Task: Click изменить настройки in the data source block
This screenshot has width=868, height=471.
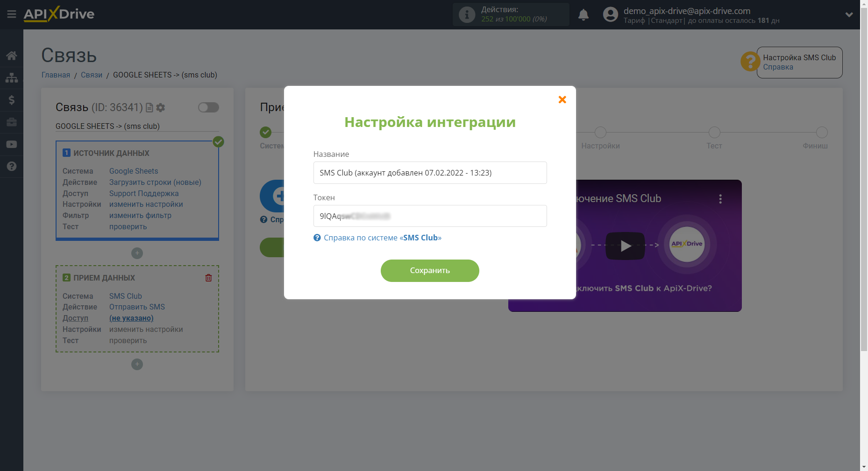Action: 146,204
